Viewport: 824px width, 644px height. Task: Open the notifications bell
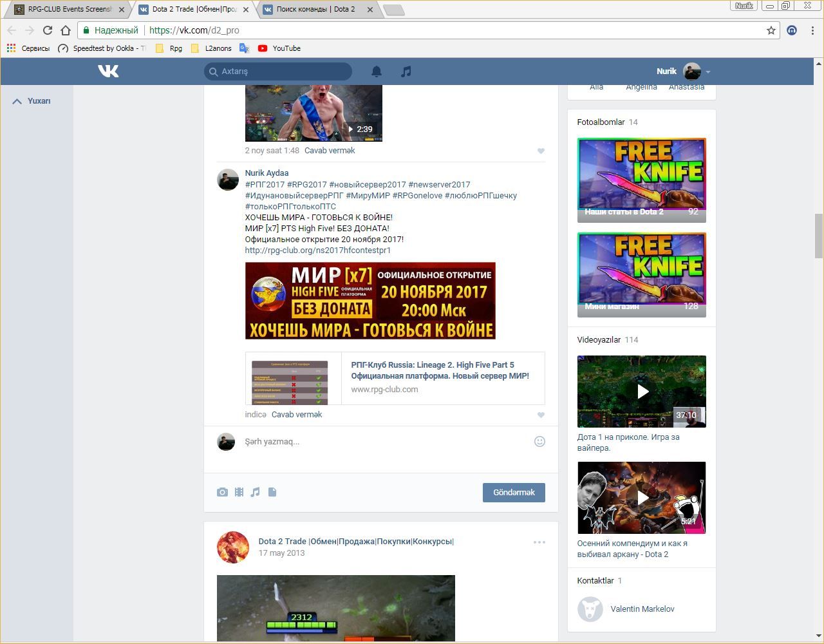tap(377, 71)
